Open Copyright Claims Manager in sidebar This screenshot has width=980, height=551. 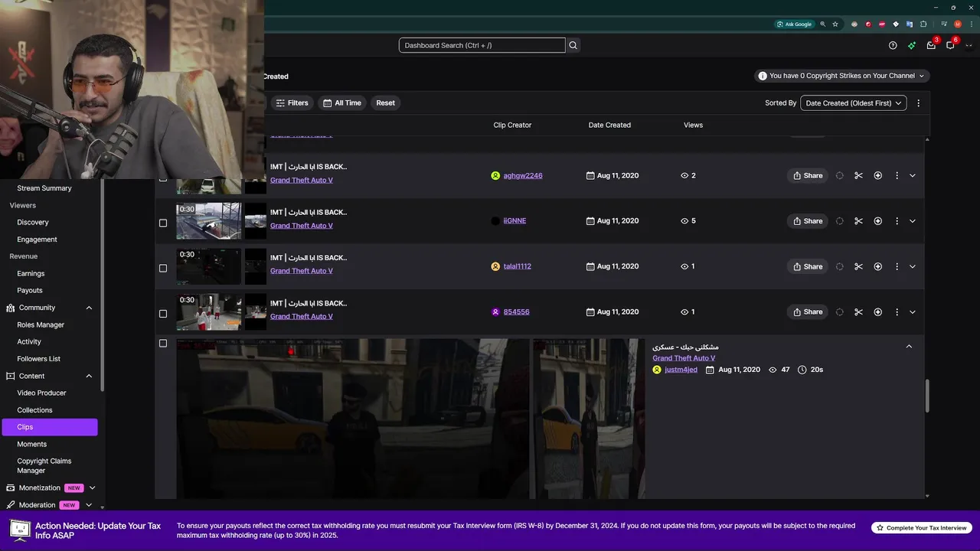(x=44, y=465)
